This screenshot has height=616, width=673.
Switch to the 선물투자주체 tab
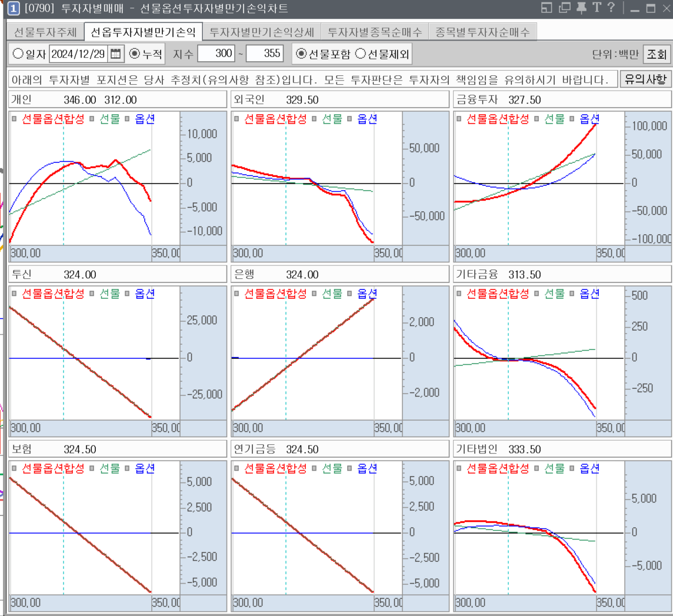click(x=44, y=32)
